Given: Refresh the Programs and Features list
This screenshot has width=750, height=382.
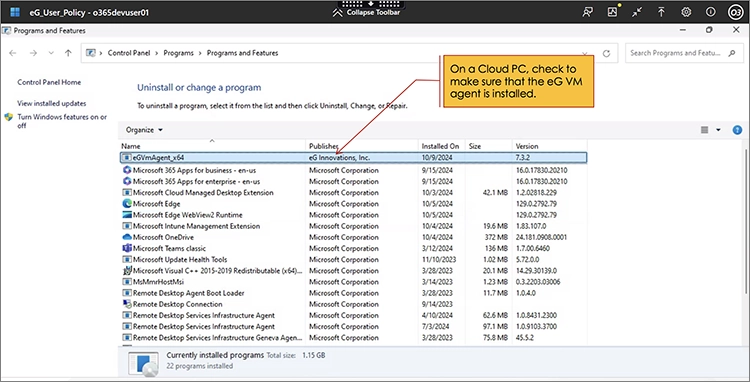Looking at the screenshot, I should click(x=607, y=54).
